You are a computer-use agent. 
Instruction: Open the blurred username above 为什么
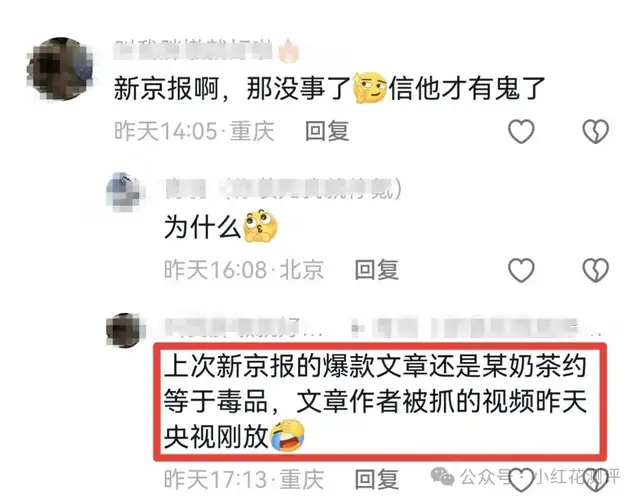[283, 190]
